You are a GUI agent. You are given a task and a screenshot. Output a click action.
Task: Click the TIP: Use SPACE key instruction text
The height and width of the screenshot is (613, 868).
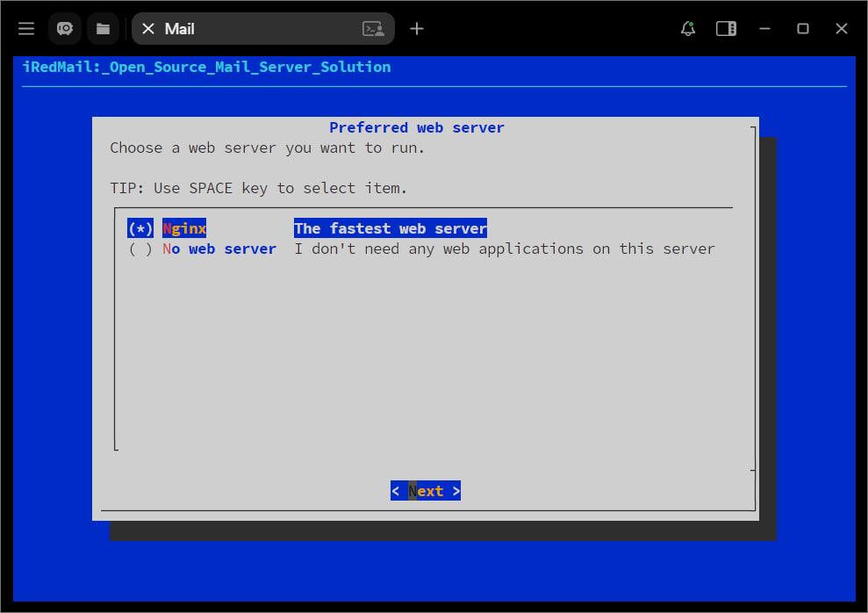[258, 188]
